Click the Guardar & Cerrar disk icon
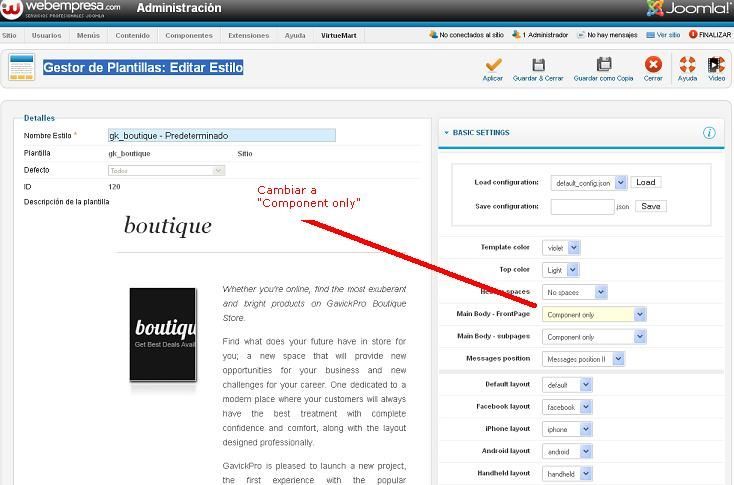 point(538,64)
